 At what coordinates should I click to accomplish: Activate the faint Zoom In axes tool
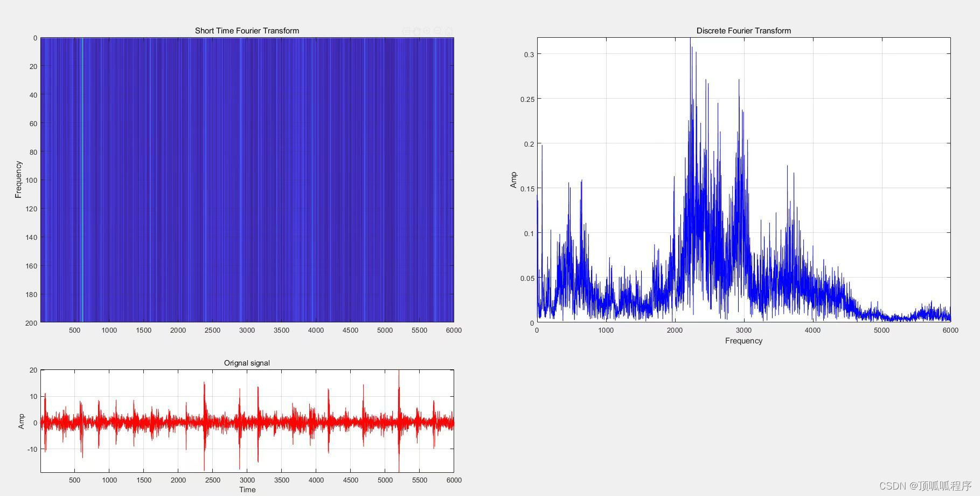427,31
